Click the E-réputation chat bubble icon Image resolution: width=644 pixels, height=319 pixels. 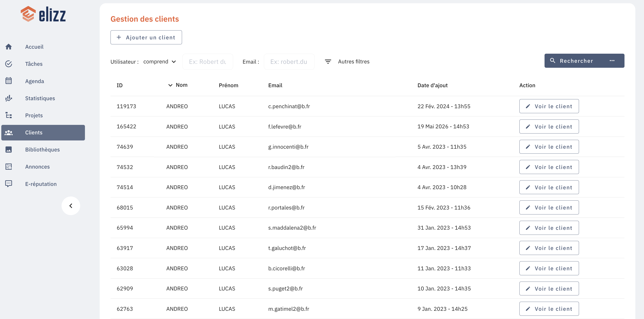point(8,184)
